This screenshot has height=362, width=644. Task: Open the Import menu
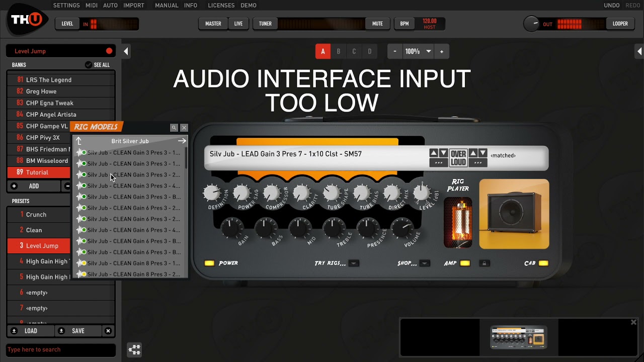click(x=134, y=6)
